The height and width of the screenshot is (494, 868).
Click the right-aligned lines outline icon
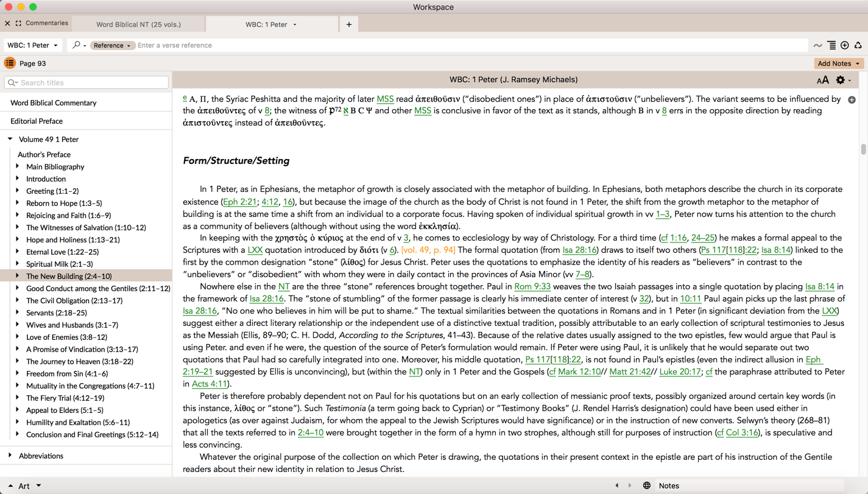click(831, 45)
